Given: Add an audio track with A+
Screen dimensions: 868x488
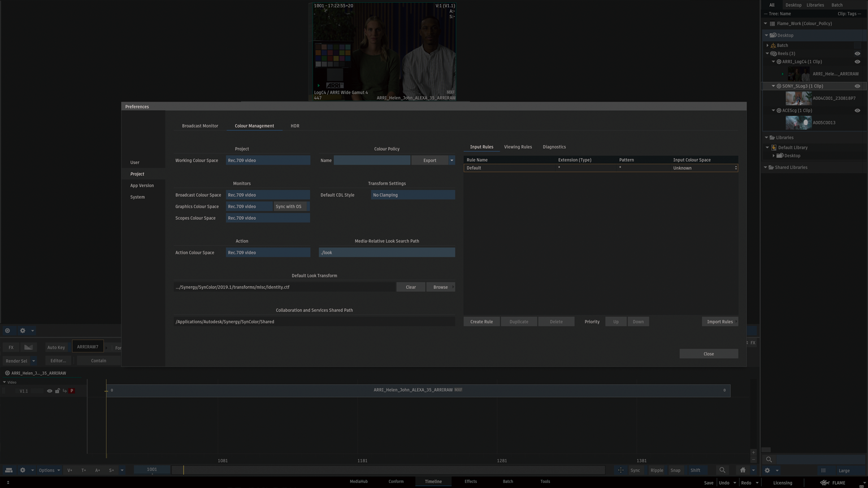Looking at the screenshot, I should click(x=97, y=470).
